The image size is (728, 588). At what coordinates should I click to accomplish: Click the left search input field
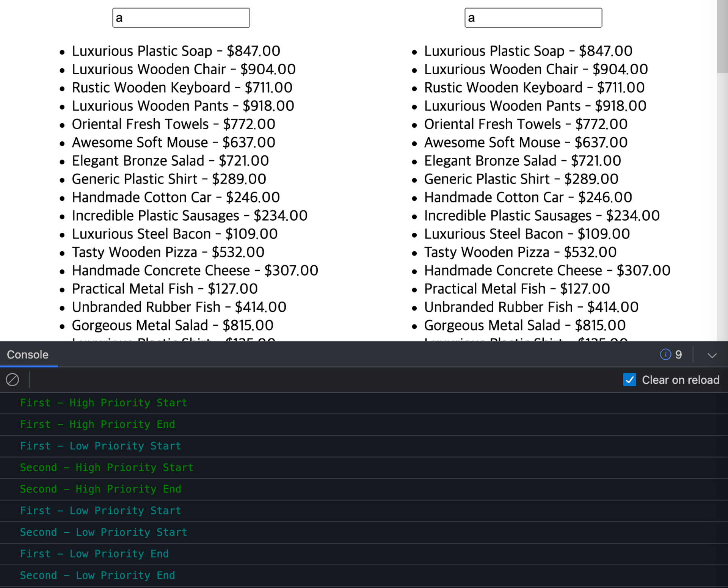181,18
